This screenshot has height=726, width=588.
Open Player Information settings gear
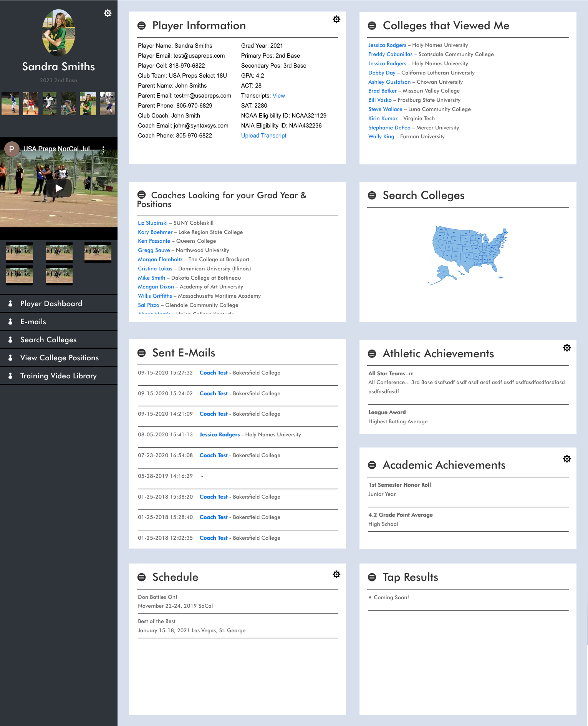coord(336,19)
